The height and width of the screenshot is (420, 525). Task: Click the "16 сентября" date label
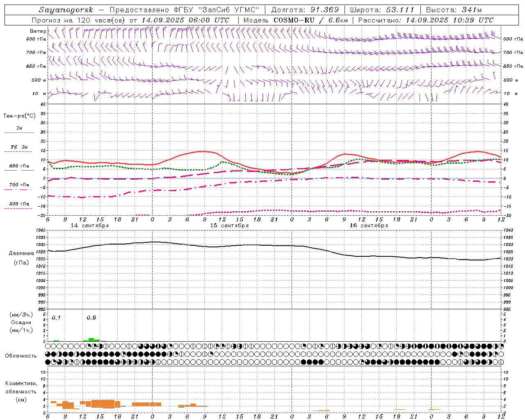369,226
